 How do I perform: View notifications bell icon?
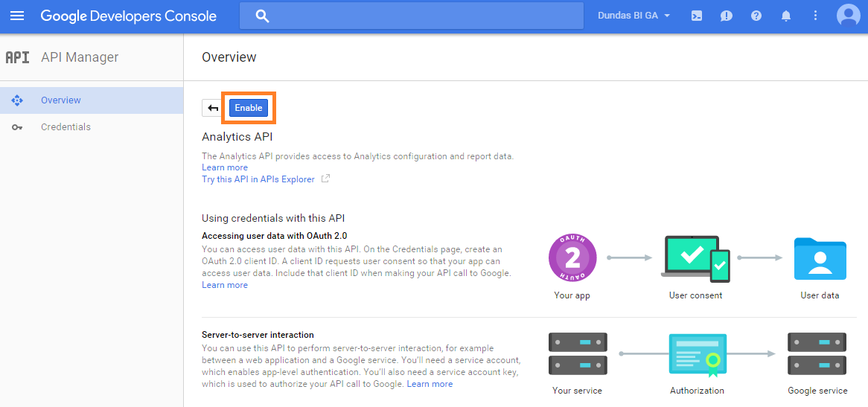(x=785, y=16)
